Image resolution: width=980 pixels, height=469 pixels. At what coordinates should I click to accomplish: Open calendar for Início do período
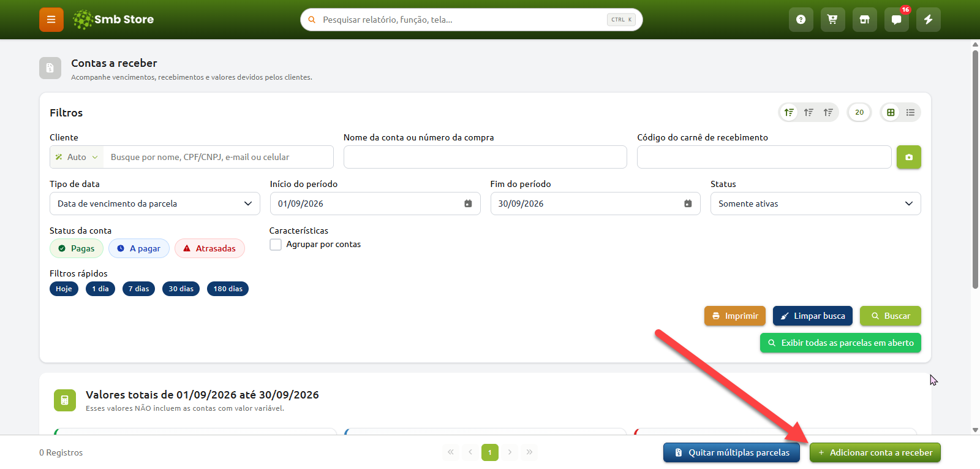468,204
